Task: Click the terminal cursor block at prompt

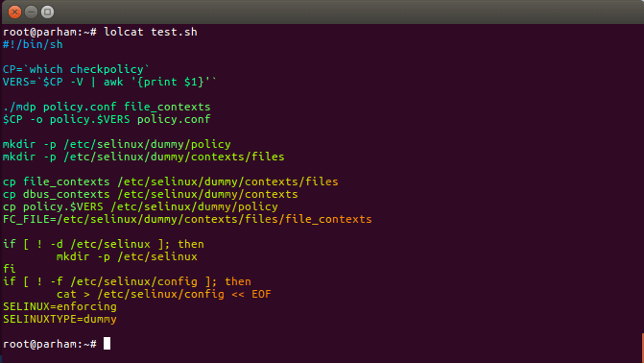Action: click(x=107, y=344)
